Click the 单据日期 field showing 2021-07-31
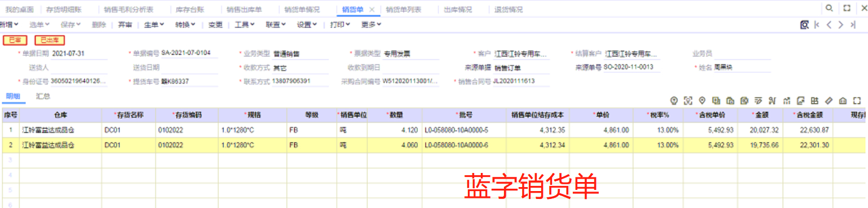Image resolution: width=868 pixels, height=208 pixels. [x=79, y=54]
